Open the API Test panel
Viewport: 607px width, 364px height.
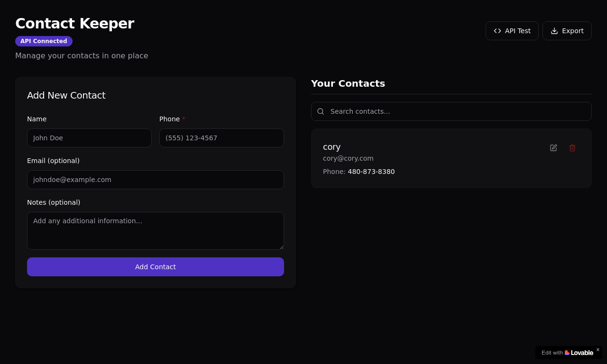(512, 31)
